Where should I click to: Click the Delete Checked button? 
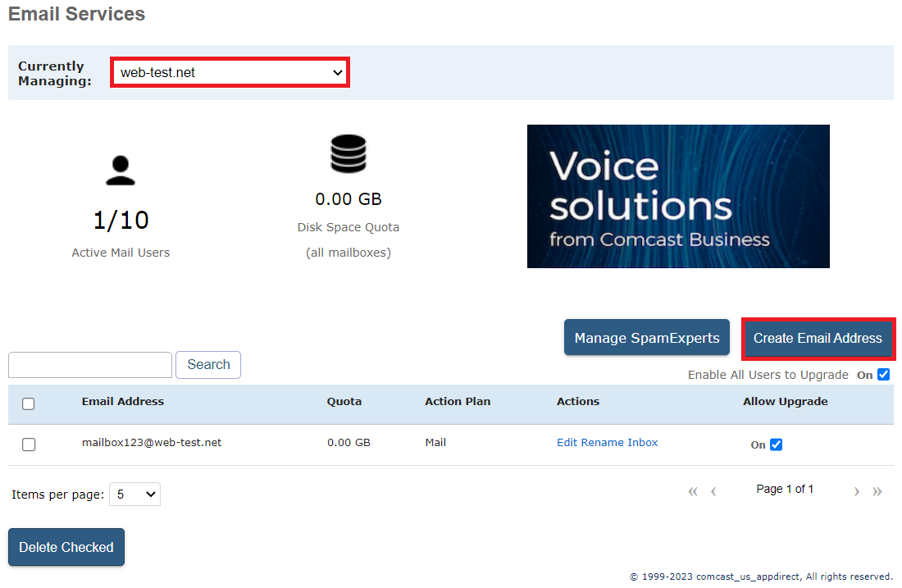66,547
